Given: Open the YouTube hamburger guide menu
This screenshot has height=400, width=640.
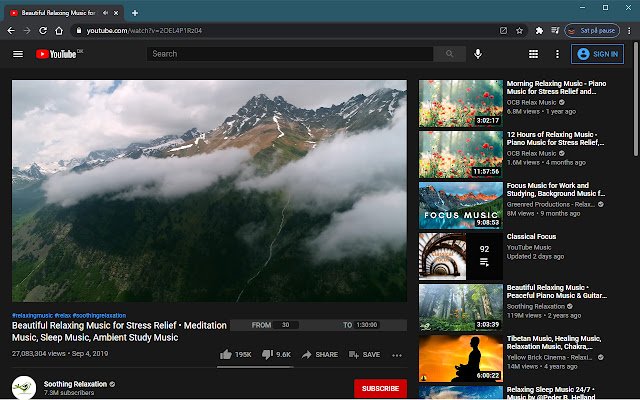Looking at the screenshot, I should [x=18, y=54].
